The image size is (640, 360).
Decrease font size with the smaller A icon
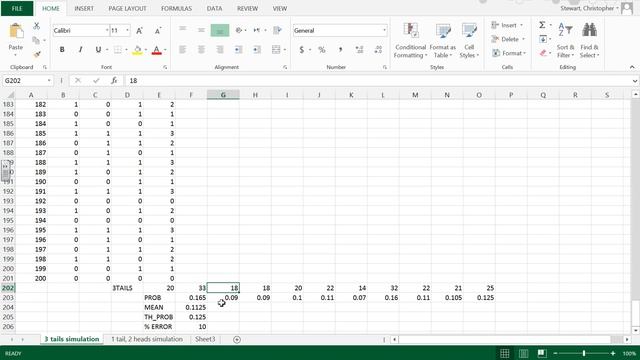158,31
